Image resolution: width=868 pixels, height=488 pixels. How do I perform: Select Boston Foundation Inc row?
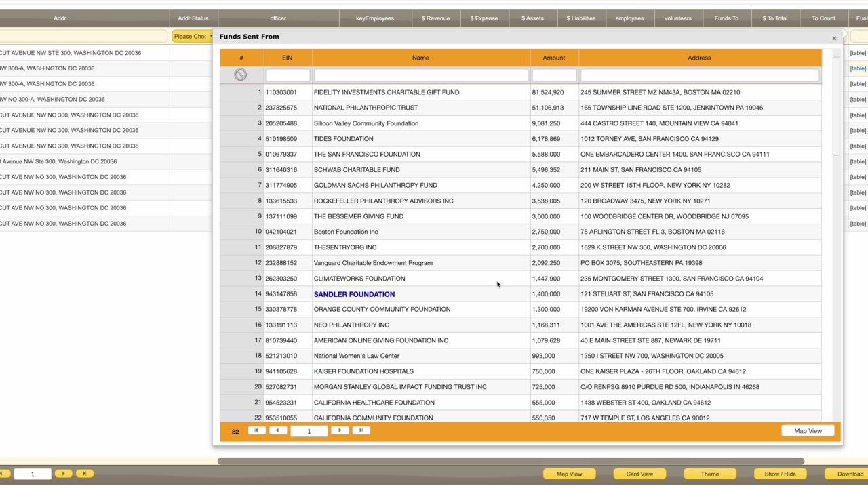pos(521,232)
